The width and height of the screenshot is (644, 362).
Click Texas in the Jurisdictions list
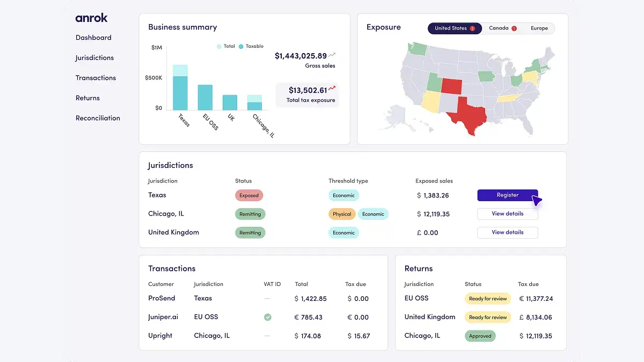(157, 195)
